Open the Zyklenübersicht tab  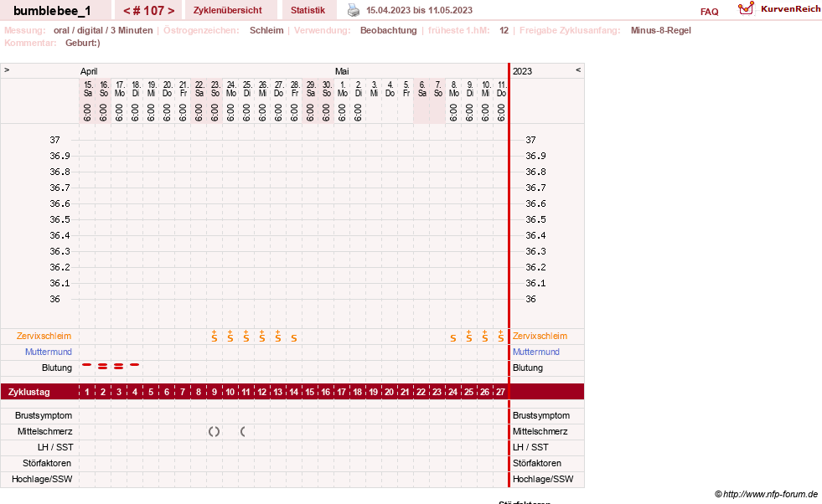(x=228, y=10)
